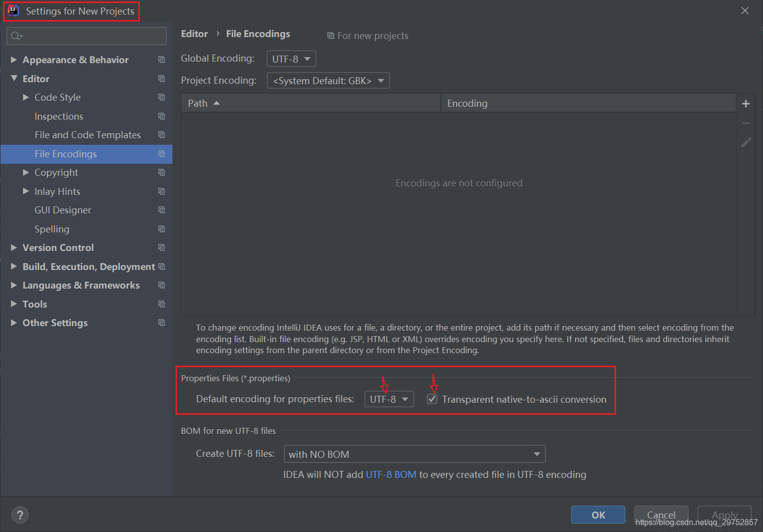Toggle Transparent native-to-ascii conversion checkbox
763x532 pixels.
432,399
